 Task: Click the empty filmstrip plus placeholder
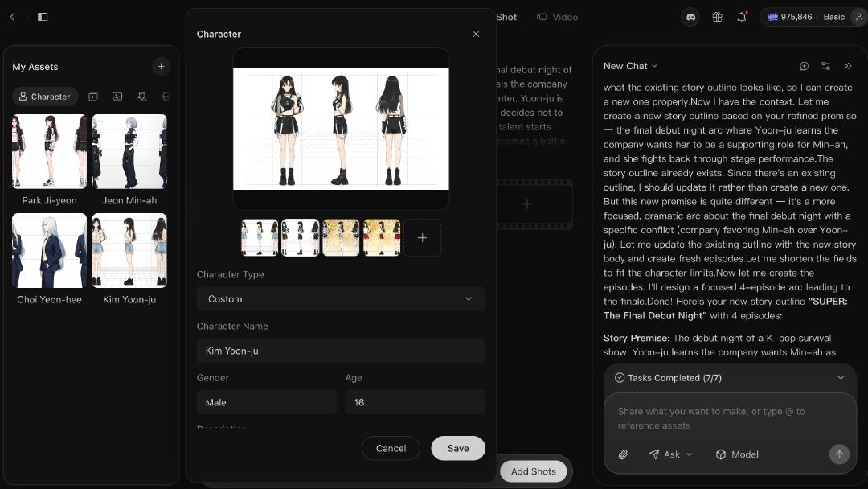(527, 204)
